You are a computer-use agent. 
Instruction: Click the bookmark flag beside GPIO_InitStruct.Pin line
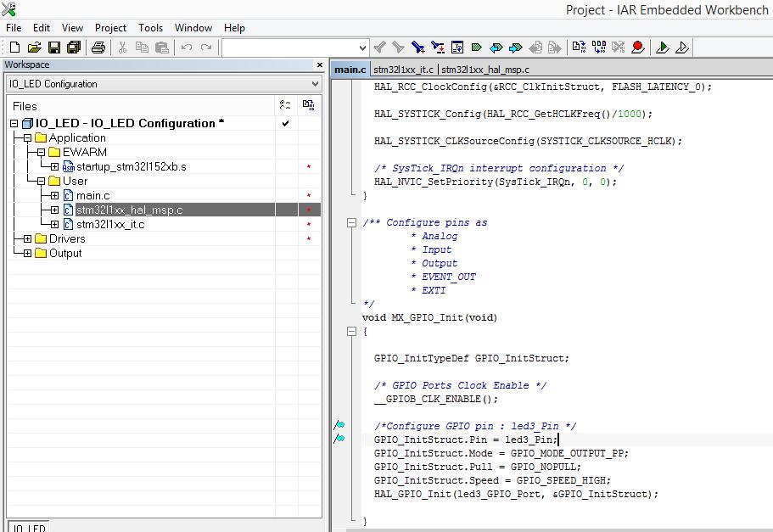[339, 439]
